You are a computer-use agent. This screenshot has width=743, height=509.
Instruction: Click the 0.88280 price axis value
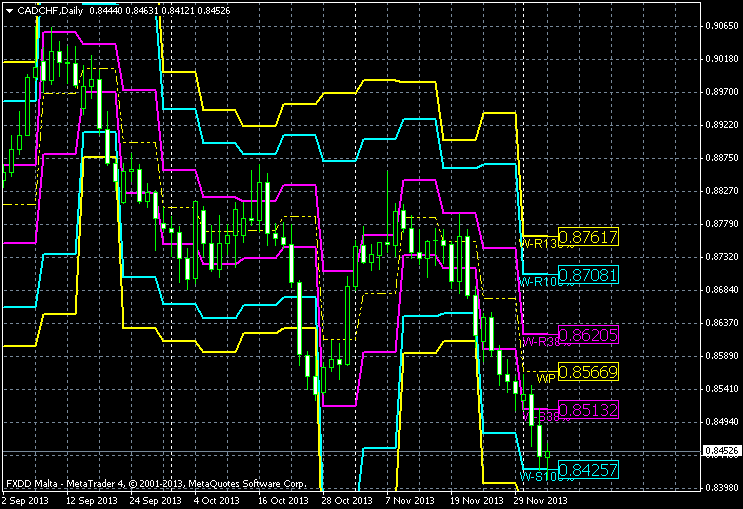pos(722,190)
